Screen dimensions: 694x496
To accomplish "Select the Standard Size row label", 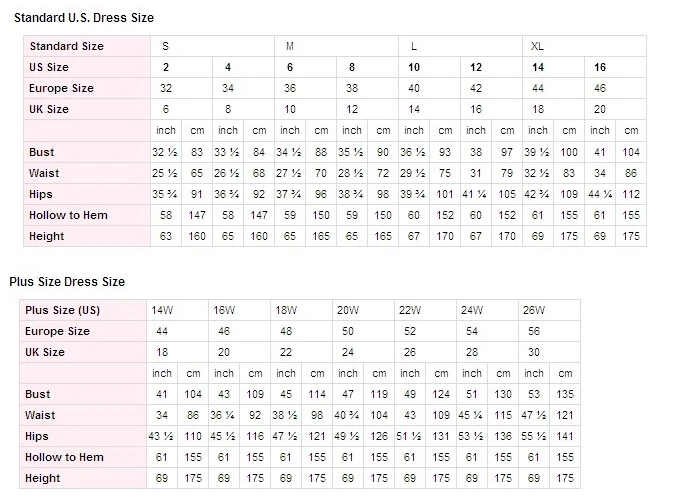I will click(x=66, y=46).
